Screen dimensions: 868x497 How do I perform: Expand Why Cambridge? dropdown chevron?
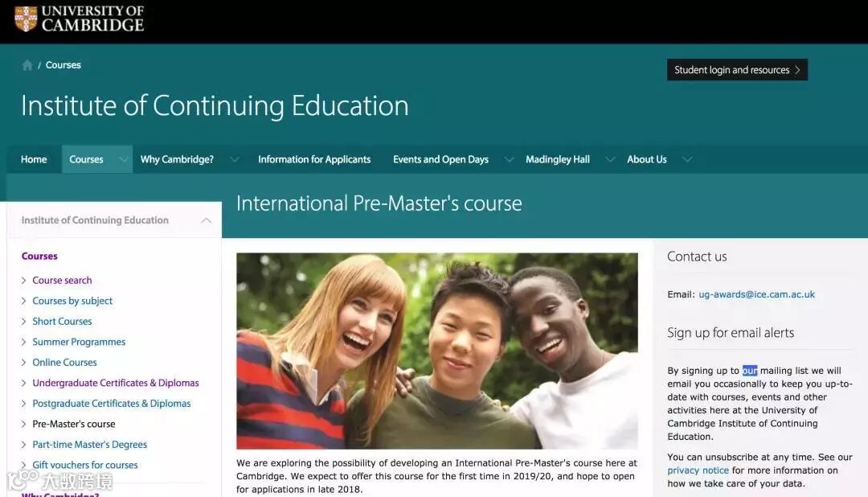point(235,159)
